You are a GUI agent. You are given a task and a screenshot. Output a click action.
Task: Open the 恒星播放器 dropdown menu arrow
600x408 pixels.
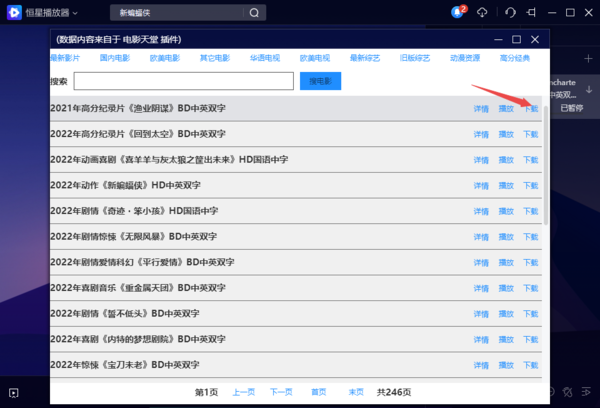click(x=75, y=13)
